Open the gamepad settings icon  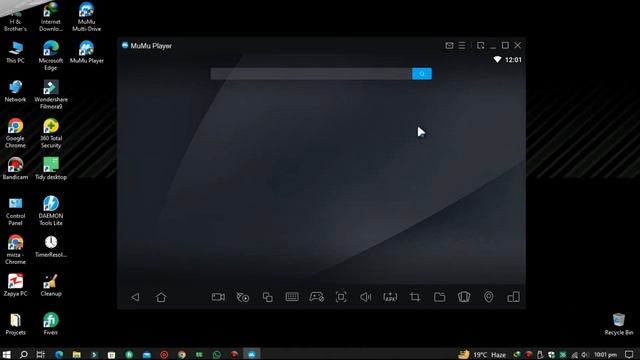click(x=317, y=297)
